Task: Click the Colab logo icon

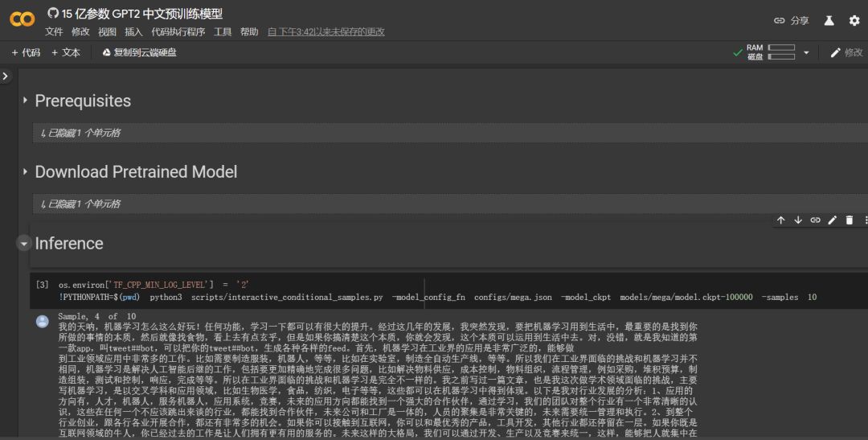Action: 23,19
